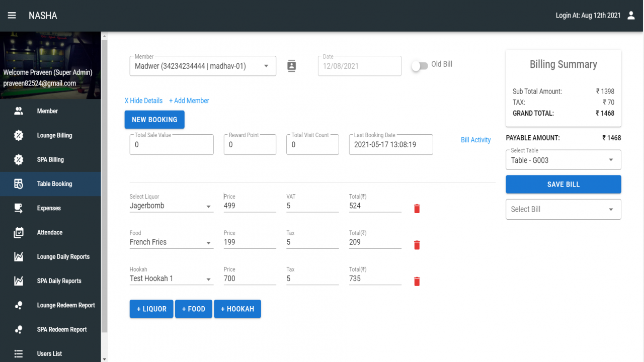Remove the Test Hookah 1 row
This screenshot has width=644, height=362.
[x=417, y=282]
